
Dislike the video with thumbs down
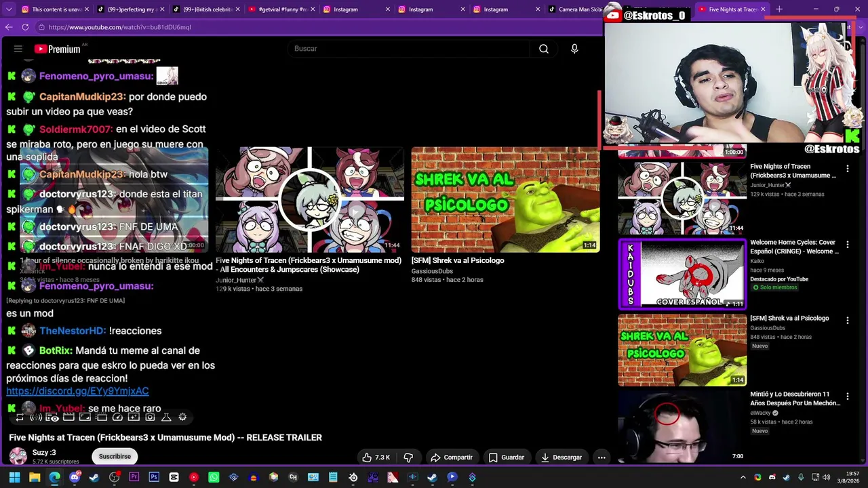click(408, 457)
